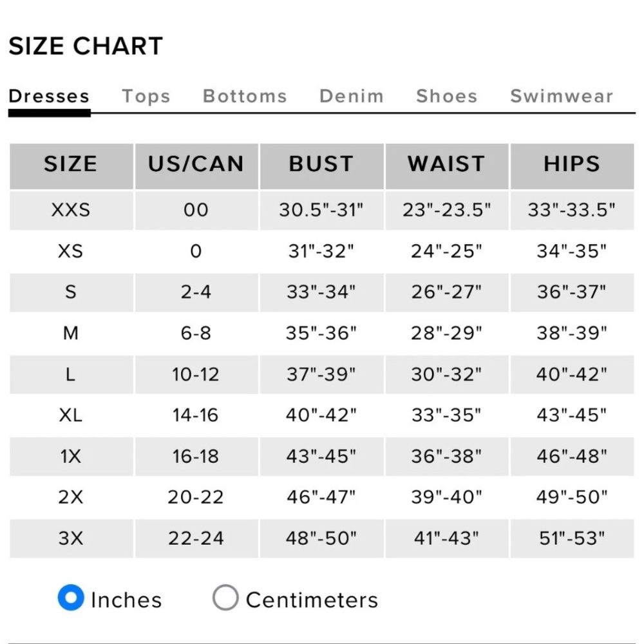The width and height of the screenshot is (644, 644).
Task: Select the Centimeters radio button
Action: pos(225,598)
